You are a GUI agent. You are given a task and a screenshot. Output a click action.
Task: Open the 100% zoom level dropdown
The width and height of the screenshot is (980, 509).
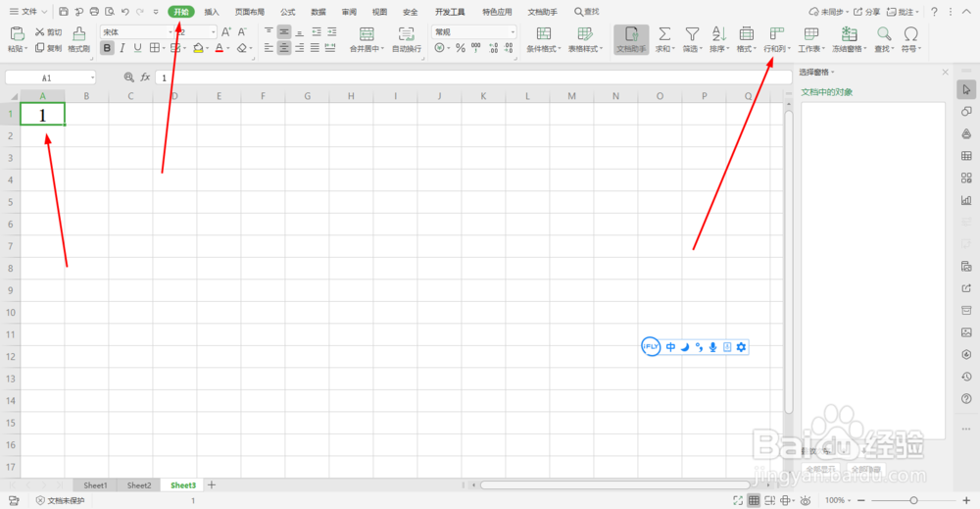tap(838, 500)
